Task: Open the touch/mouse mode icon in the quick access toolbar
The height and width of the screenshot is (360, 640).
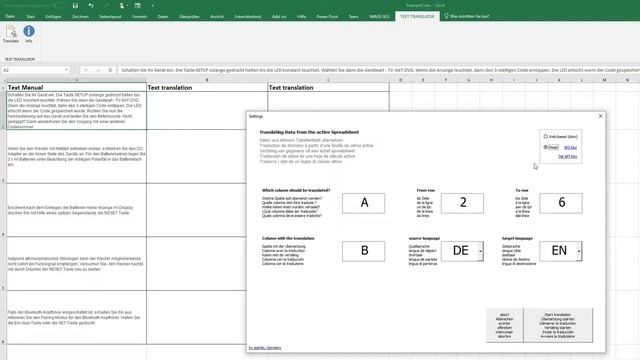Action: point(122,6)
